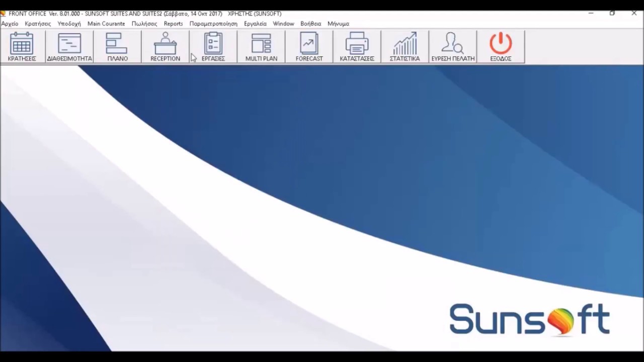Open the Window menu
Image resolution: width=644 pixels, height=362 pixels.
[283, 24]
